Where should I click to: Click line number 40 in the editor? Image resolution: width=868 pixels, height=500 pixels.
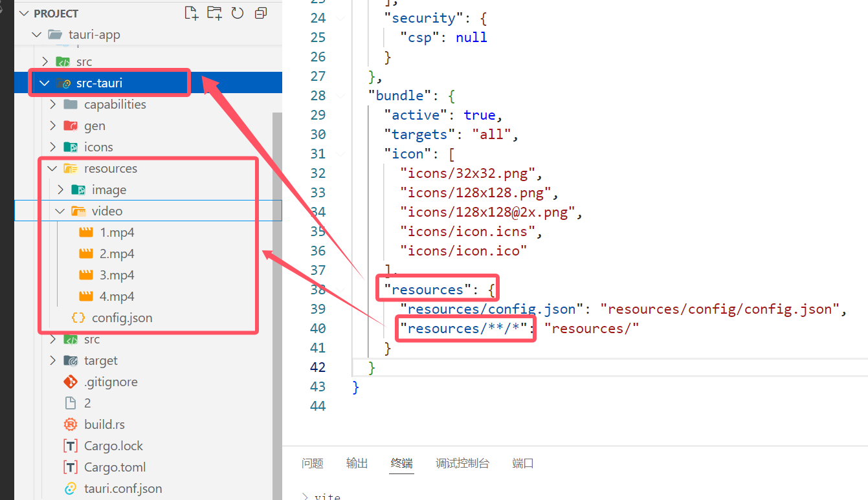pyautogui.click(x=318, y=328)
